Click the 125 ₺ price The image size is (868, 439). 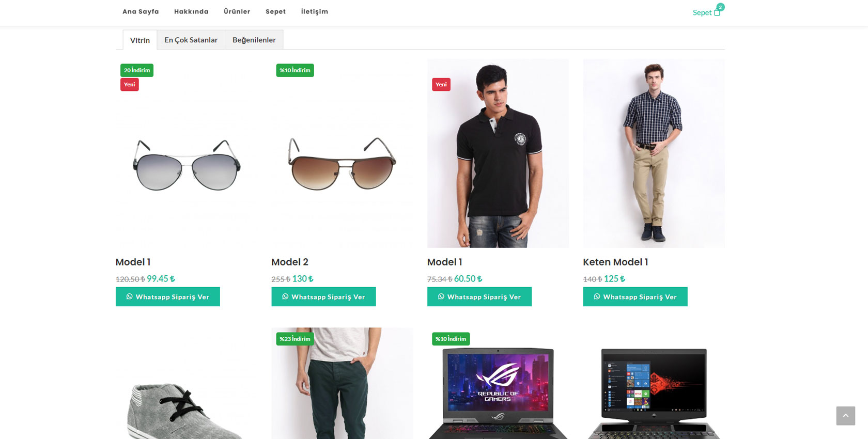click(614, 278)
